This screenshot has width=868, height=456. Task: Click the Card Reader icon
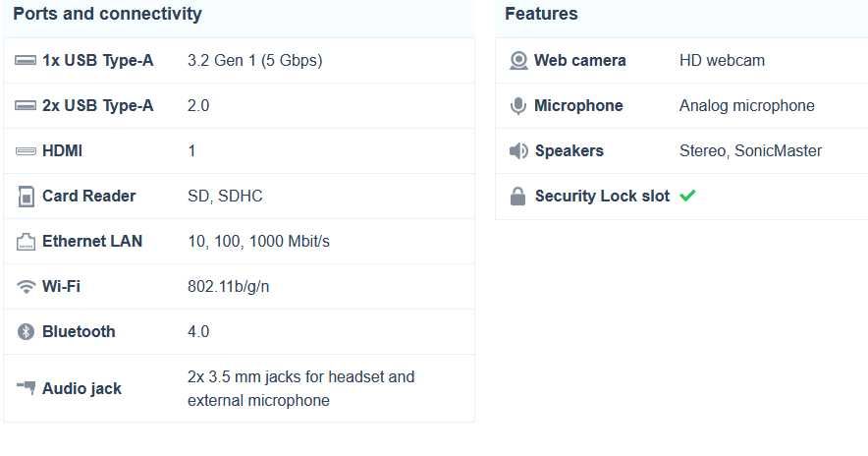point(26,197)
